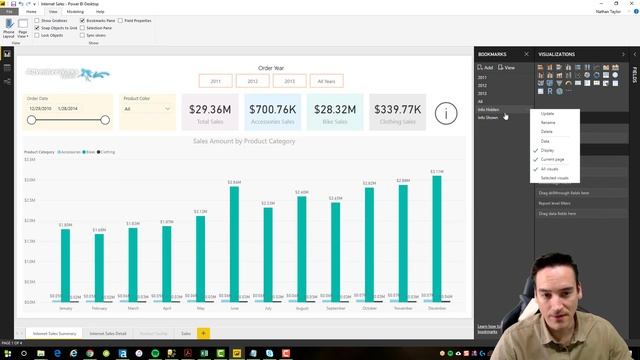Click the Save icon in title bar
The image size is (640, 360).
(x=13, y=4)
